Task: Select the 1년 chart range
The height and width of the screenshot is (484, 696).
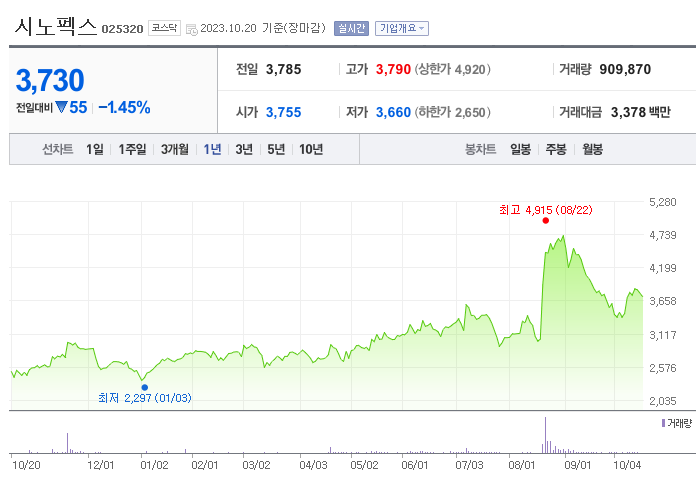Action: click(x=212, y=149)
